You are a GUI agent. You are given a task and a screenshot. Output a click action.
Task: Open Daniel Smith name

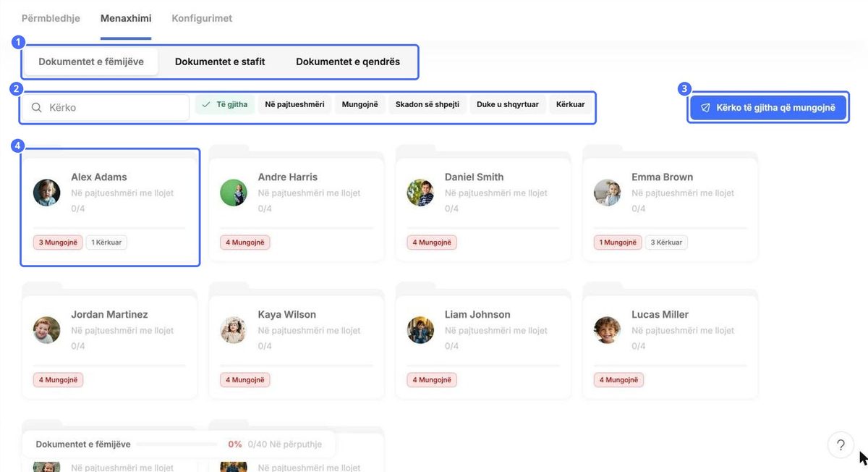pos(474,177)
